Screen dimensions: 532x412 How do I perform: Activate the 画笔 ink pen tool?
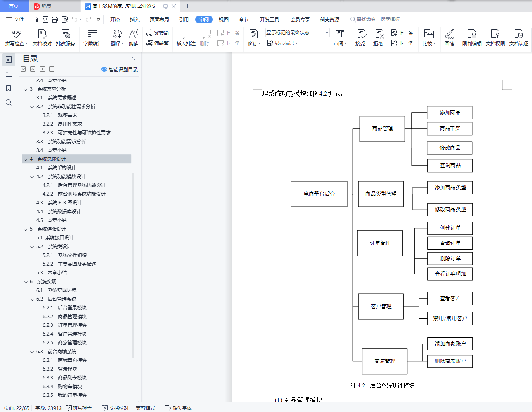449,38
